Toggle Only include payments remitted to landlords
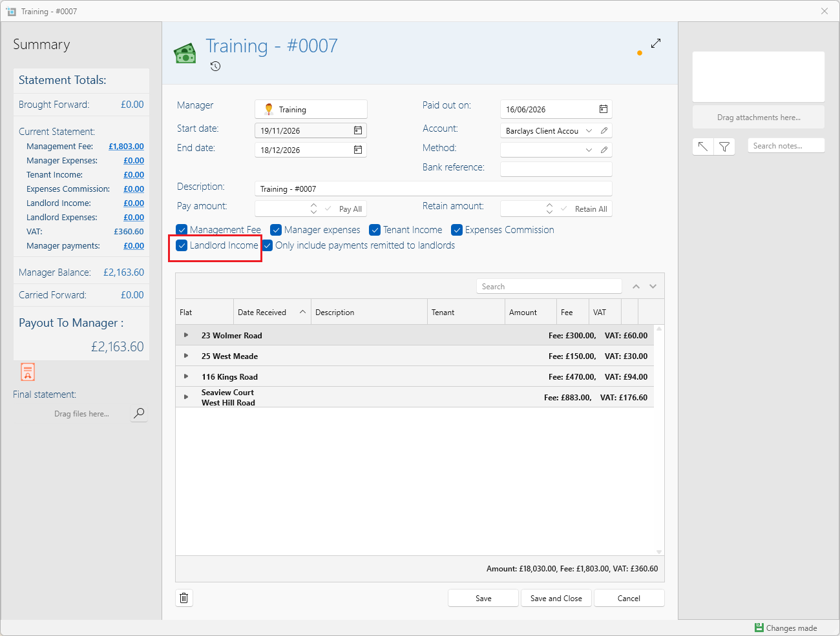The width and height of the screenshot is (840, 636). pyautogui.click(x=267, y=245)
